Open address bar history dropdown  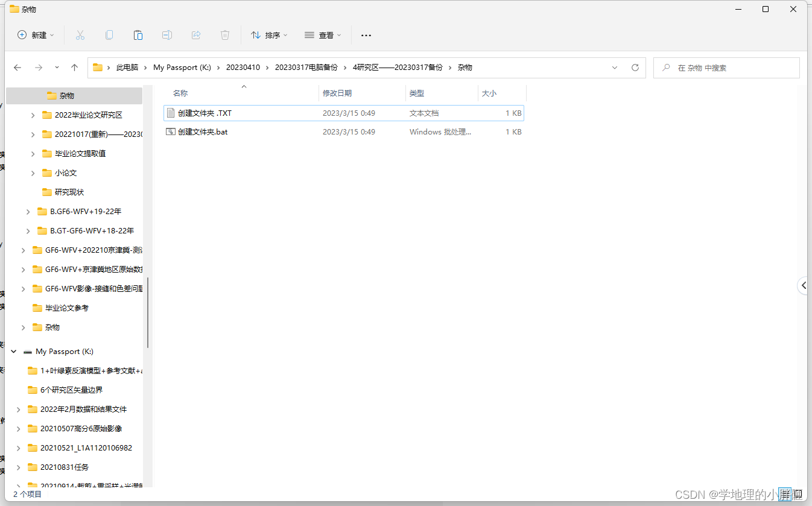point(615,68)
